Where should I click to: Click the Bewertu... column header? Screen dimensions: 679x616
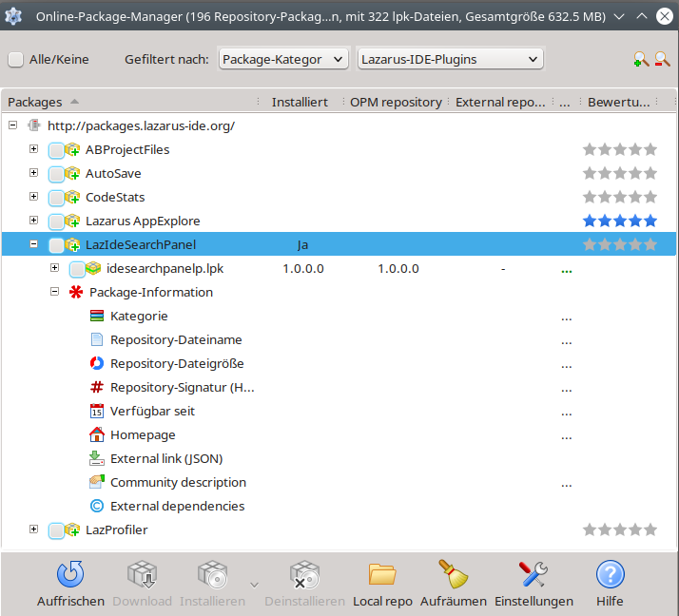click(618, 102)
